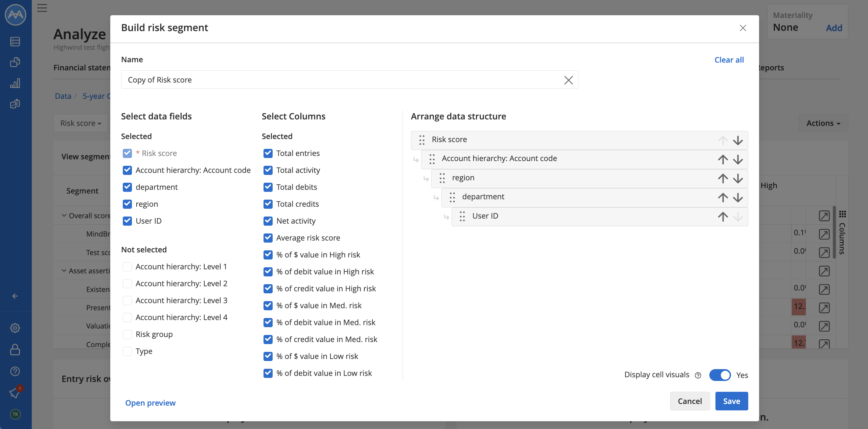Viewport: 868px width, 429px height.
Task: Click the vertical scrollbar beside Columns panel
Action: coord(835,232)
